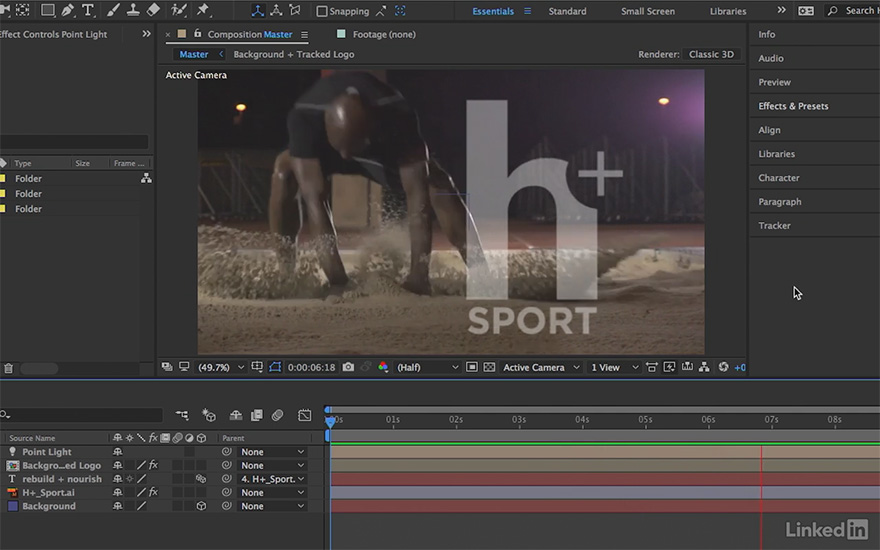Select the Pen tool
Viewport: 880px width, 550px height.
click(67, 10)
